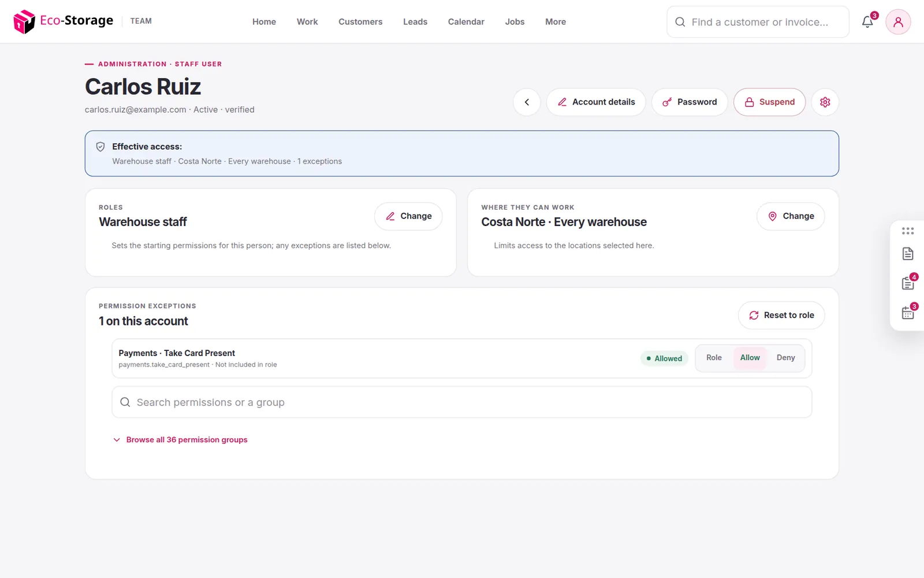Open the clipboard icon with badge 4
This screenshot has width=924, height=578.
[x=908, y=283]
